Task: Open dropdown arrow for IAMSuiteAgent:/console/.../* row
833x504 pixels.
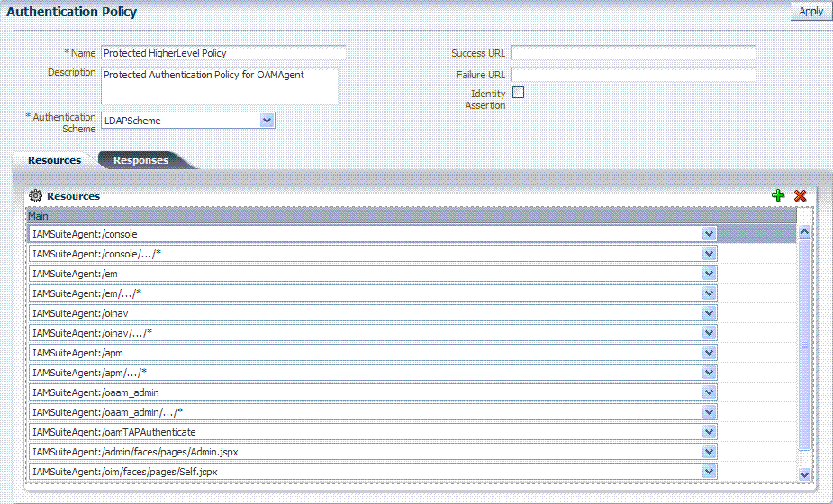Action: pyautogui.click(x=709, y=254)
